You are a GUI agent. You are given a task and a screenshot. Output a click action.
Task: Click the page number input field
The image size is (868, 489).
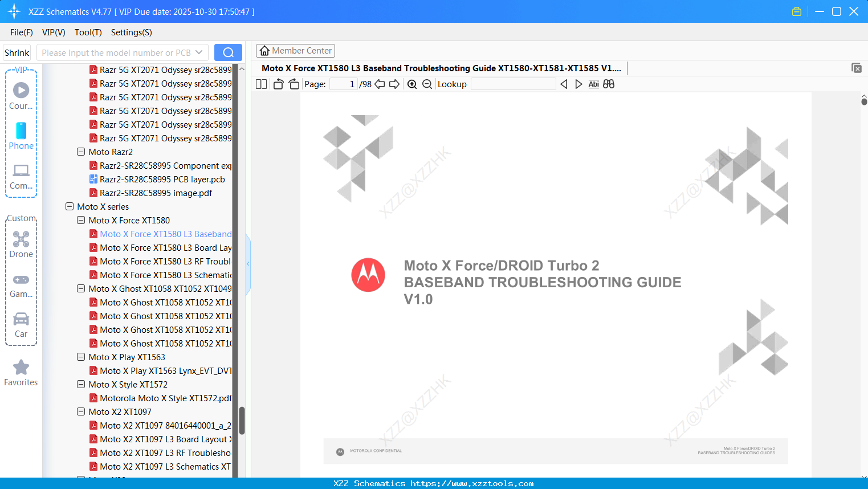343,83
